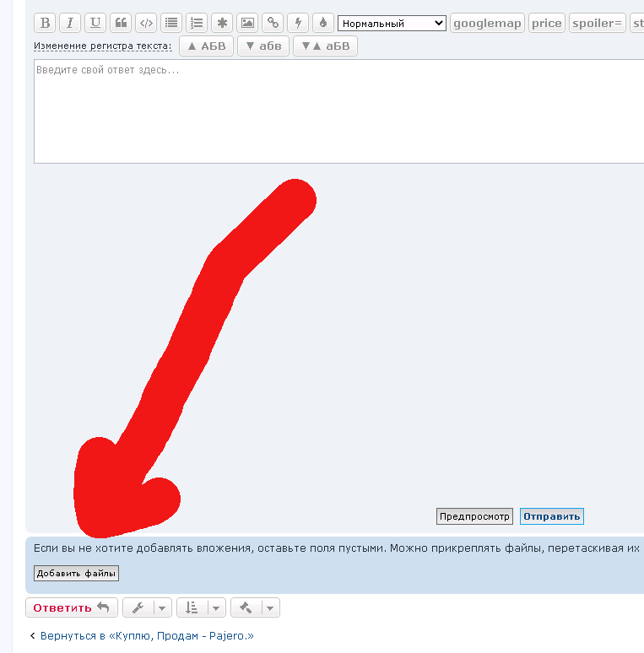Insert a numbered list
This screenshot has height=653, width=644.
pyautogui.click(x=197, y=23)
